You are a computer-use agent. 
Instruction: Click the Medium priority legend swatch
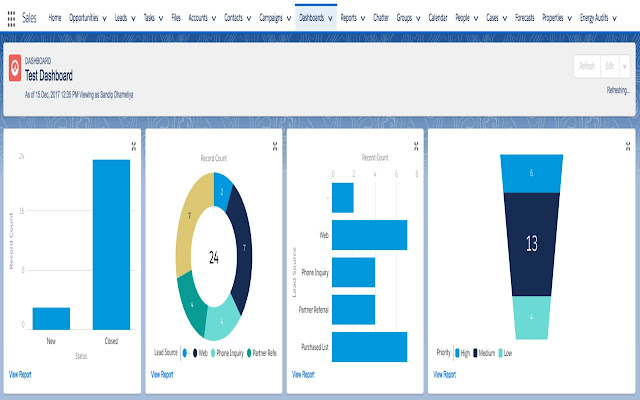pyautogui.click(x=475, y=353)
